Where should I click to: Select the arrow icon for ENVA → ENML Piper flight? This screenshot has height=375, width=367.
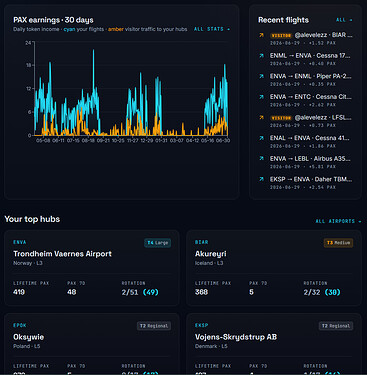pos(262,76)
